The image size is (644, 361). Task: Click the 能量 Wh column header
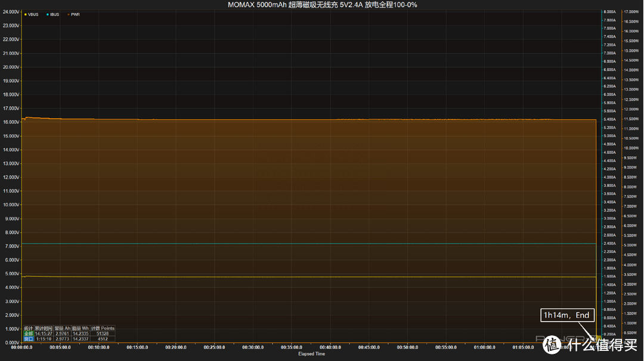click(x=80, y=328)
